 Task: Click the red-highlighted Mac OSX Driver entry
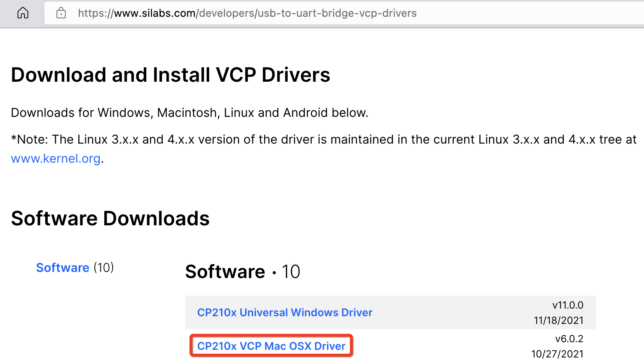(x=271, y=346)
